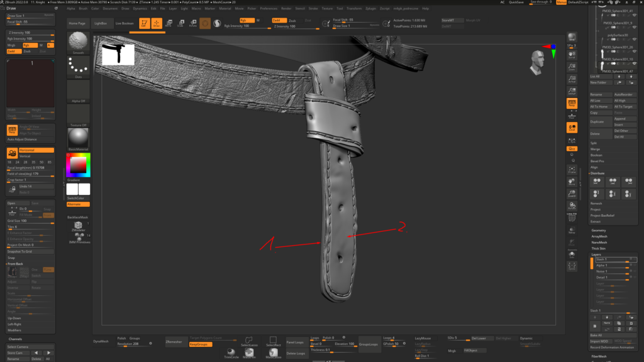Open the Alpha menu
Viewport: 644px width, 362px height.
[x=70, y=8]
